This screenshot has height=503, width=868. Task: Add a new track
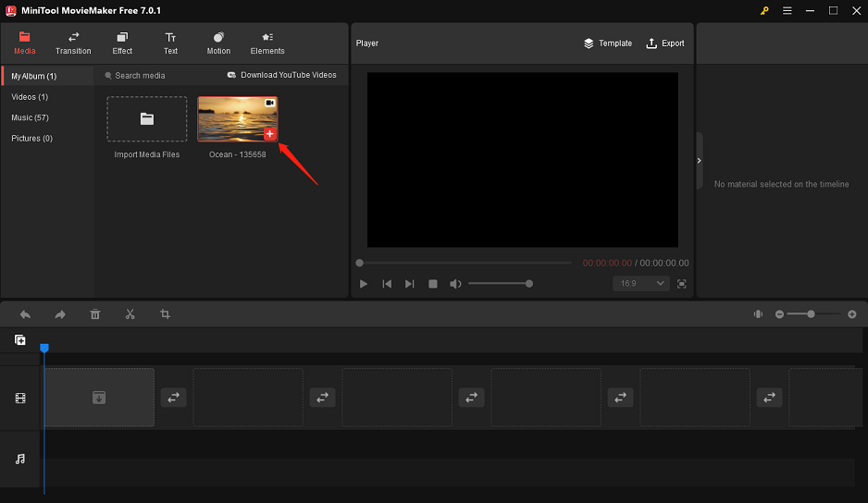point(20,339)
